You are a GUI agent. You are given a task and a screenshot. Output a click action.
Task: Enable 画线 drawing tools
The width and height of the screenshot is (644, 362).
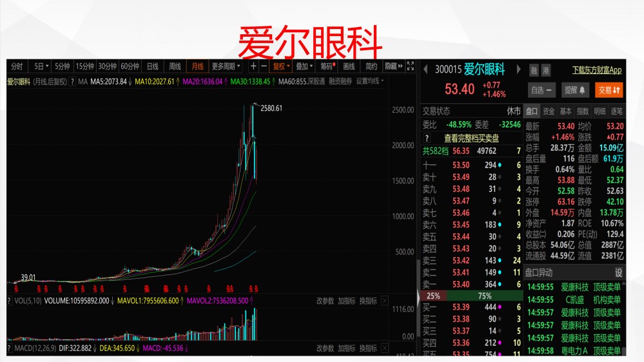[349, 66]
